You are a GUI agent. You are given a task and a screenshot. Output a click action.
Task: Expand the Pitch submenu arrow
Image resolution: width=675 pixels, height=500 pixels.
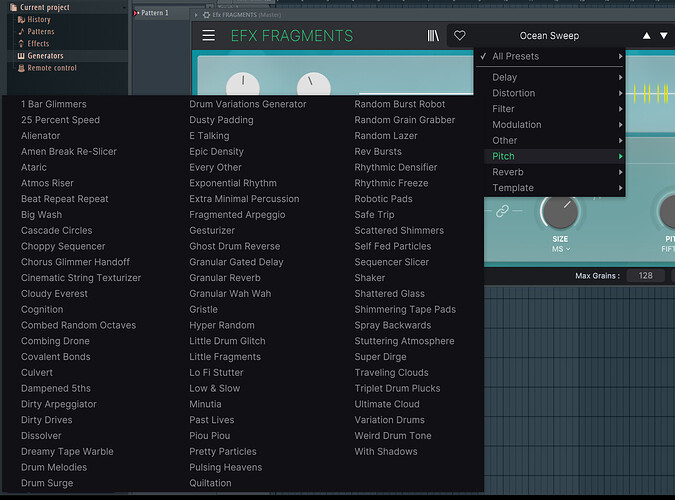[620, 156]
